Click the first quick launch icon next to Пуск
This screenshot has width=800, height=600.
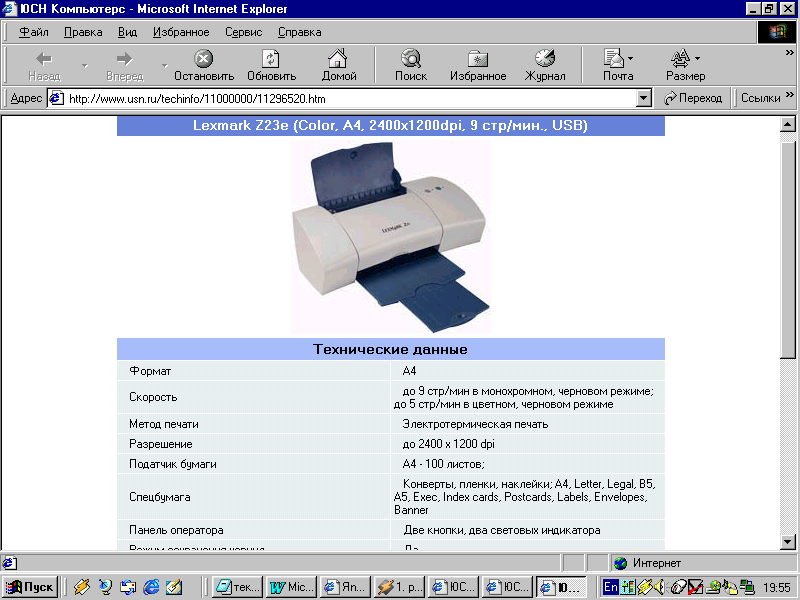coord(82,587)
